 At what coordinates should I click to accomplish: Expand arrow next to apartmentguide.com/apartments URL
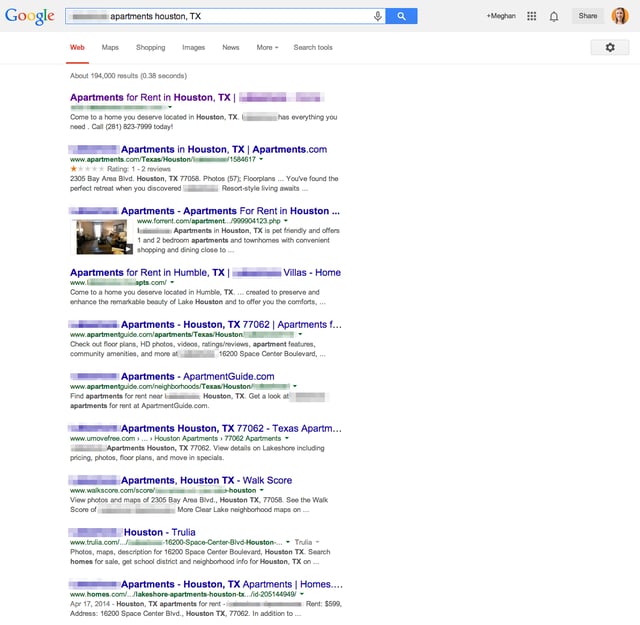(x=300, y=334)
